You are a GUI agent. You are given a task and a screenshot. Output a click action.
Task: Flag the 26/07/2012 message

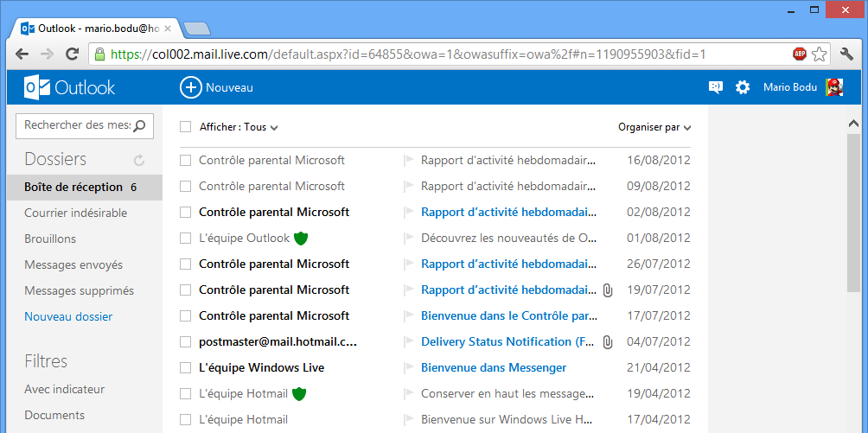click(x=409, y=264)
